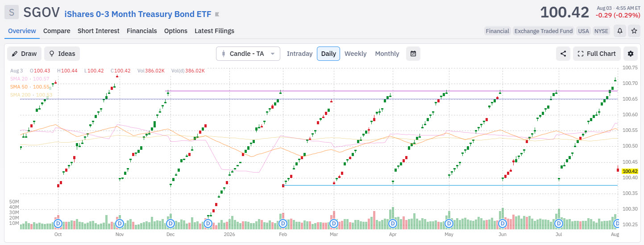Open the Latest Filings tab
The image size is (644, 245).
(x=214, y=31)
